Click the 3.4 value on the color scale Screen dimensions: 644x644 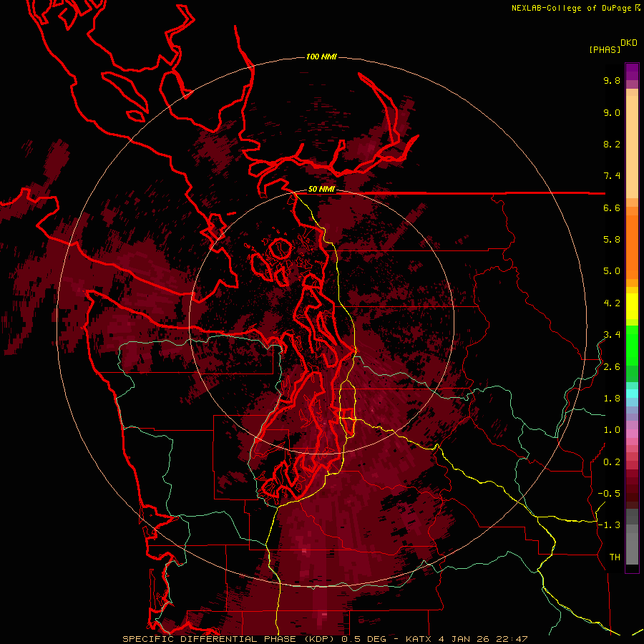coord(612,335)
